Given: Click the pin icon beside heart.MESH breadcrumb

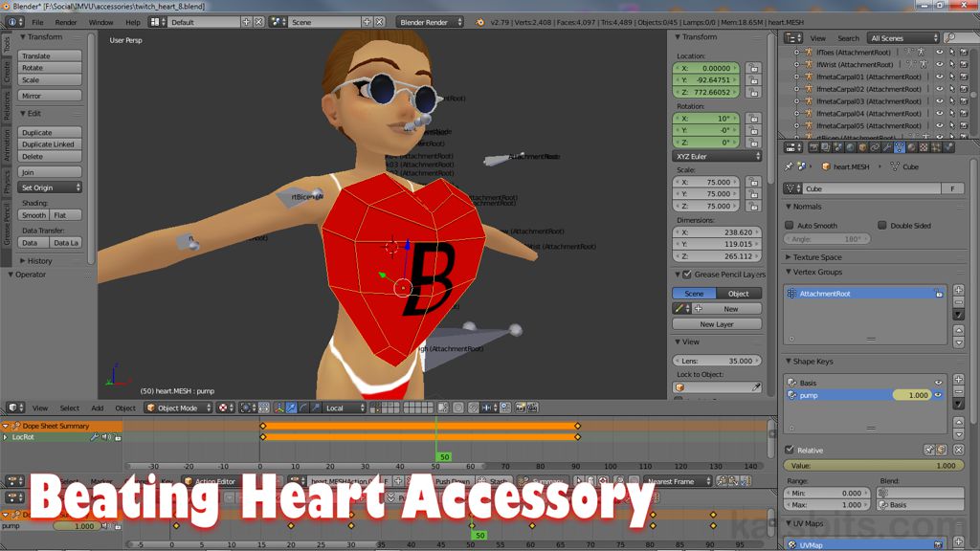Looking at the screenshot, I should point(789,166).
